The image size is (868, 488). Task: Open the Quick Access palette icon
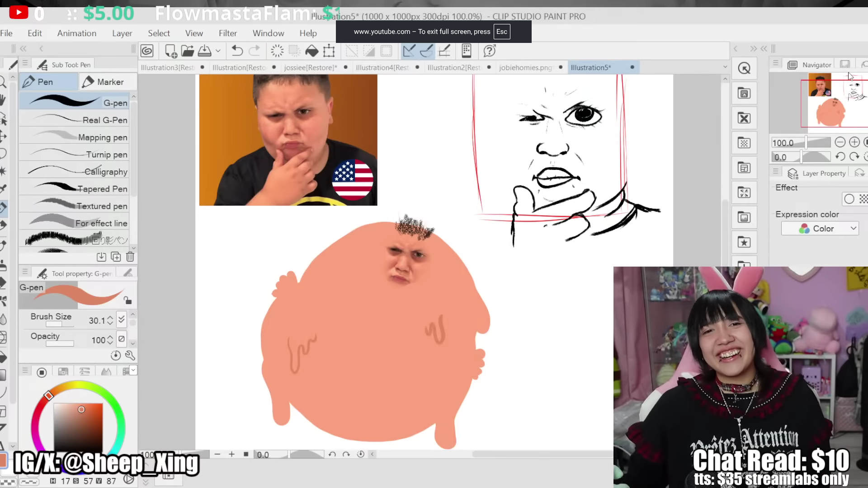744,68
